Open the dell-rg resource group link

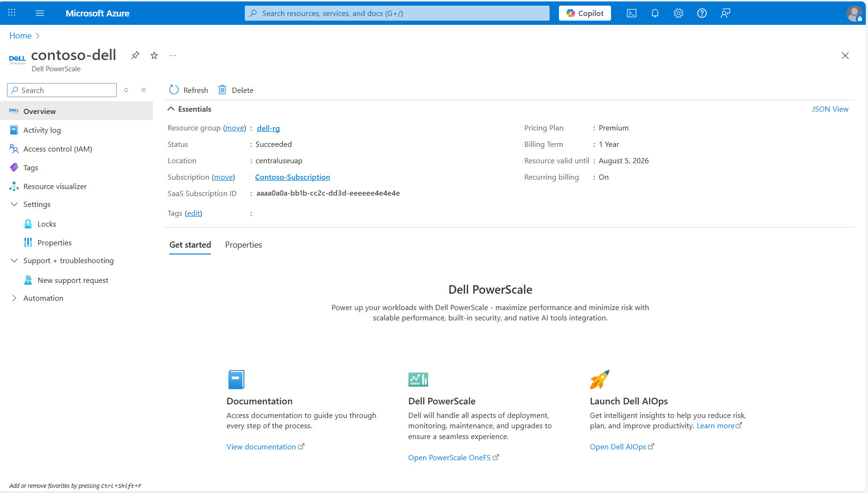(x=268, y=128)
